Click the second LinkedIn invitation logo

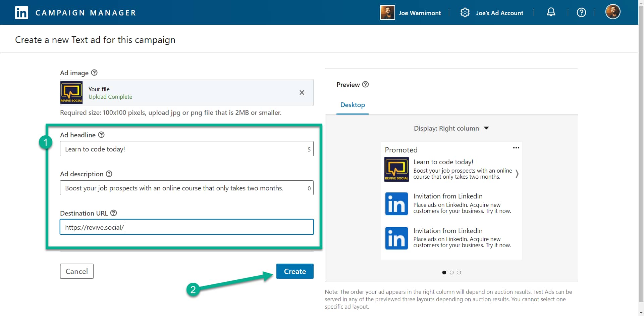396,238
